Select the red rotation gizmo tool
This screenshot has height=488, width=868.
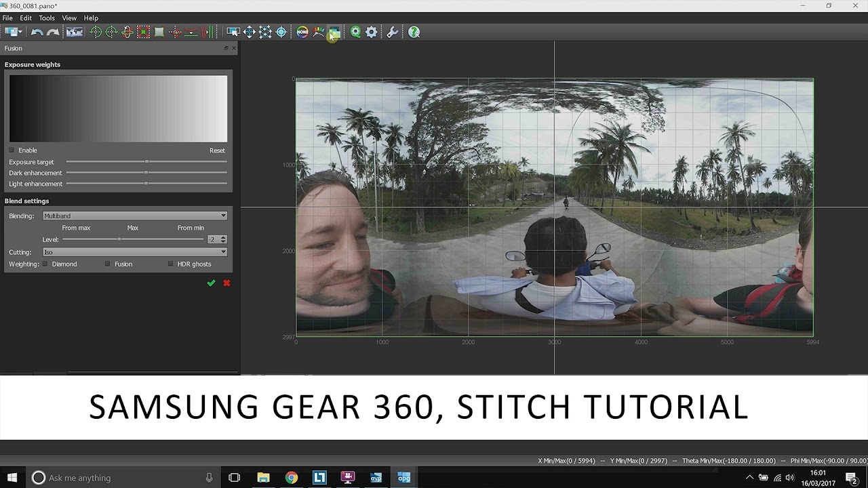(x=127, y=32)
